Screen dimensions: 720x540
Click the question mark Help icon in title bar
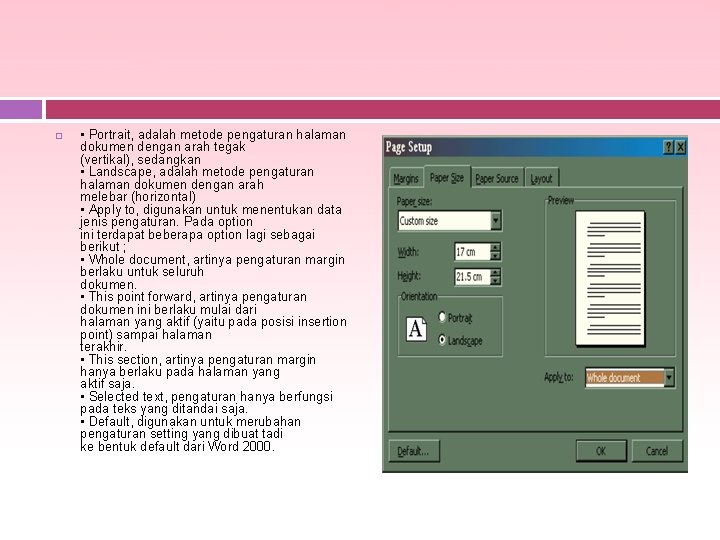(x=669, y=147)
